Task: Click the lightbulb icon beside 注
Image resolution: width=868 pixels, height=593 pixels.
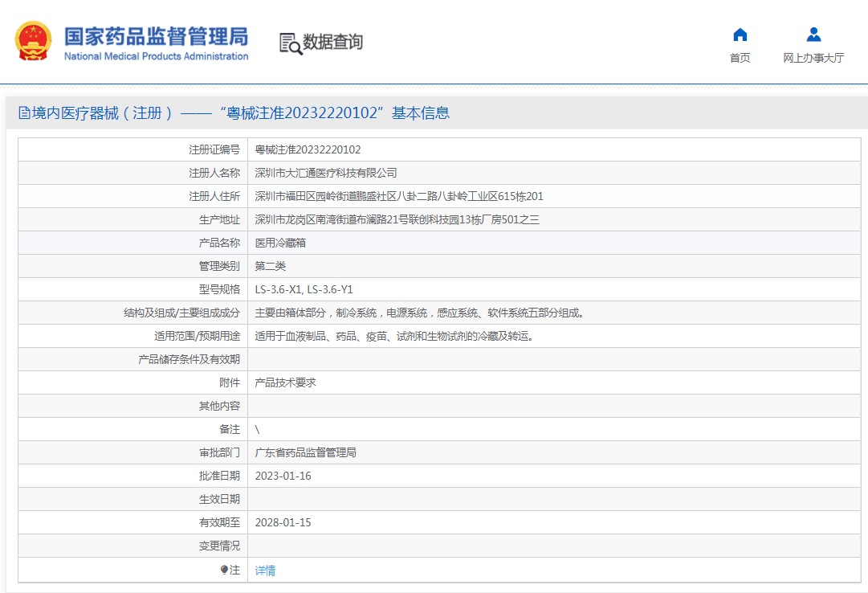Action: click(x=224, y=570)
